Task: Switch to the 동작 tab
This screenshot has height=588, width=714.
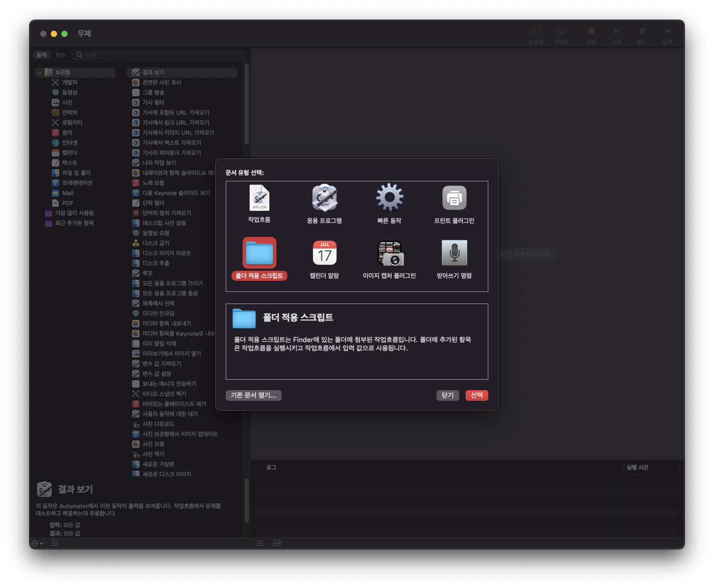Action: tap(42, 55)
